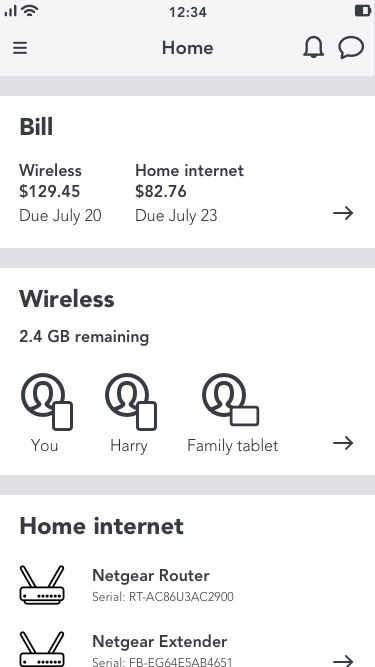Tap the Home internet section heading
375x667 pixels.
101,526
